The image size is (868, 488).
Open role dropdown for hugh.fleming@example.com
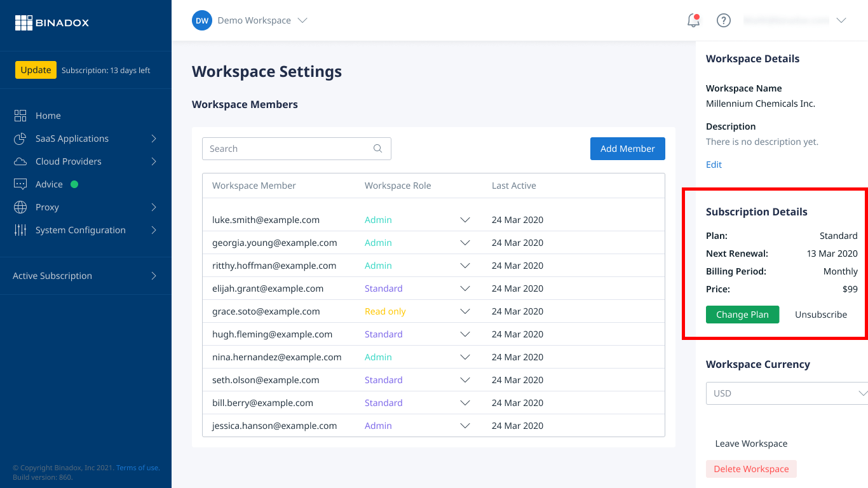point(465,334)
